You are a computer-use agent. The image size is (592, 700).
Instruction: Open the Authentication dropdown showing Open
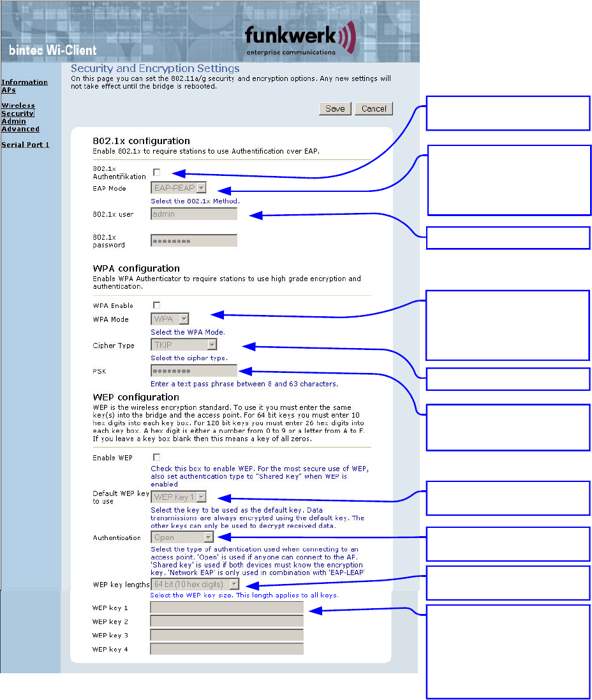tap(182, 537)
